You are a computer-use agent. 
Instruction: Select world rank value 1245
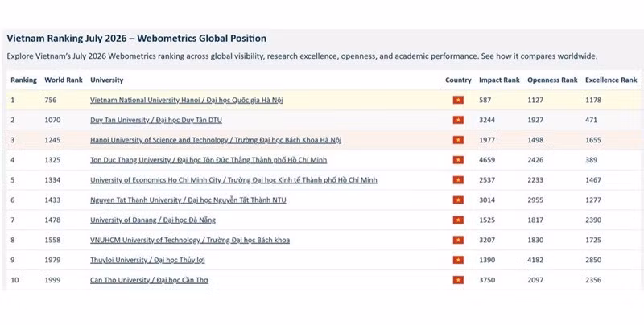coord(52,140)
